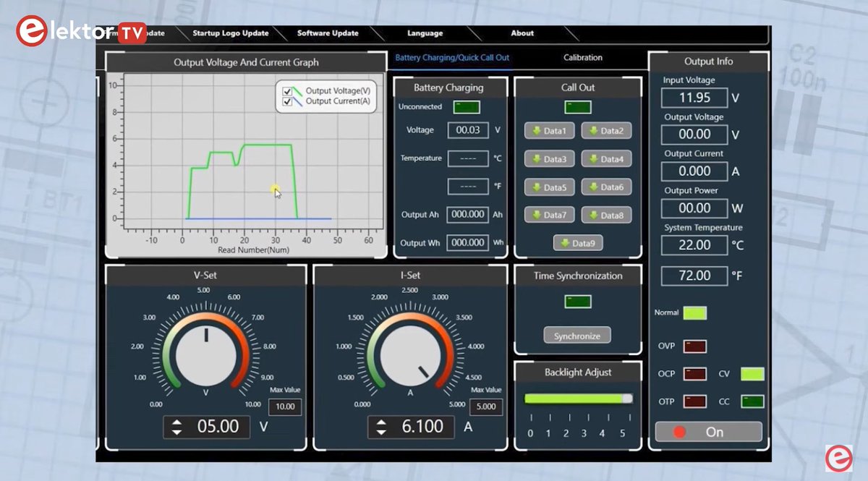Click the OTP indicator light

pos(694,401)
